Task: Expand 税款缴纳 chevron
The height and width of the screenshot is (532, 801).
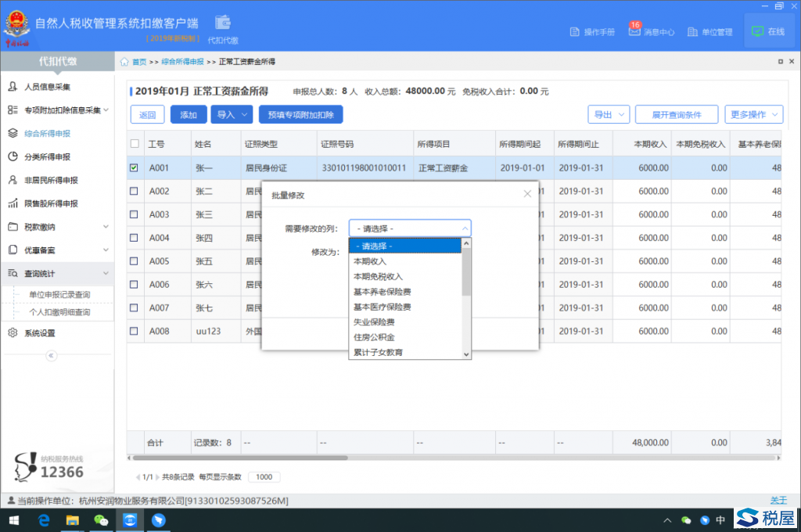Action: (106, 226)
